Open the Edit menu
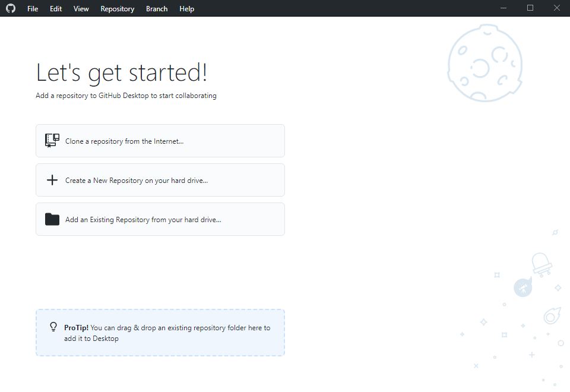This screenshot has width=570, height=392. click(56, 9)
